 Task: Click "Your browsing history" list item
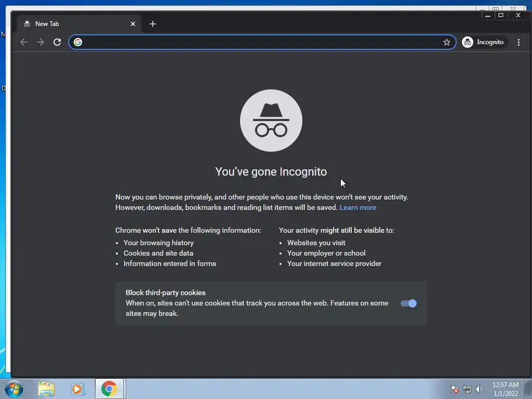pyautogui.click(x=158, y=243)
